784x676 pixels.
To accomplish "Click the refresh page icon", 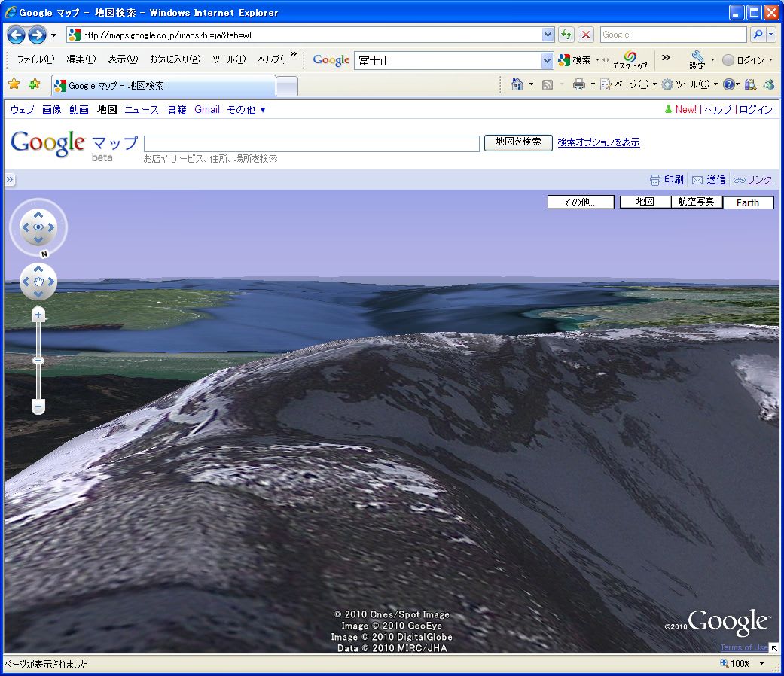I will 566,35.
